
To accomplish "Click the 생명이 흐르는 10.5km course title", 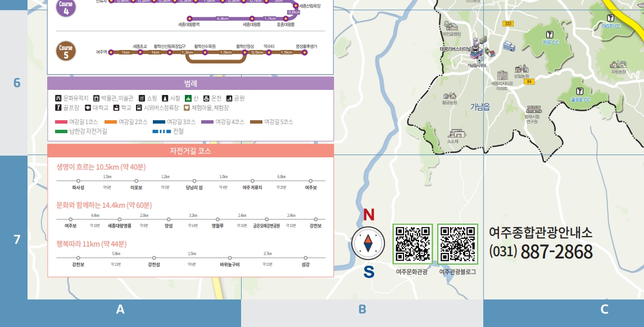I will tap(101, 167).
